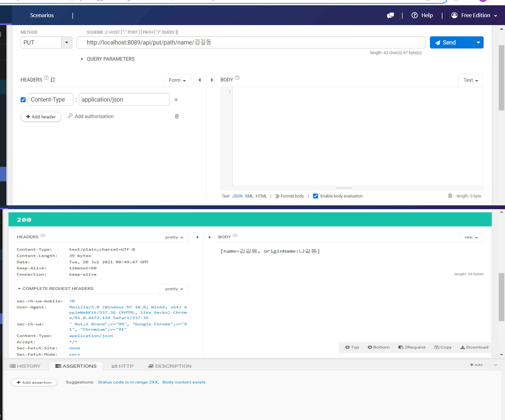Edit the Content-Type header name field
This screenshot has width=505, height=420.
[51, 99]
